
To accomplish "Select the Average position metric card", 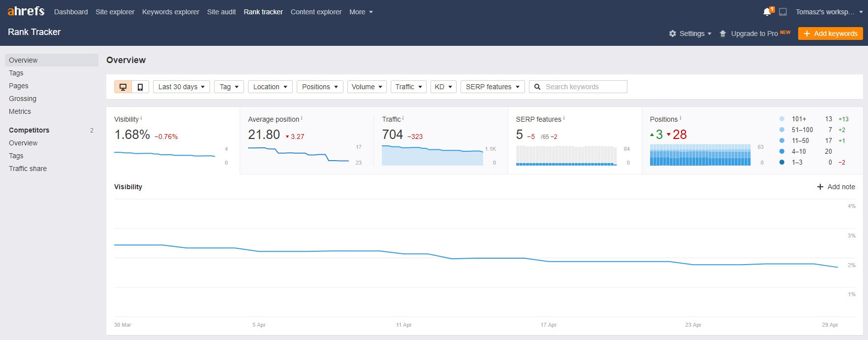I will tap(307, 140).
